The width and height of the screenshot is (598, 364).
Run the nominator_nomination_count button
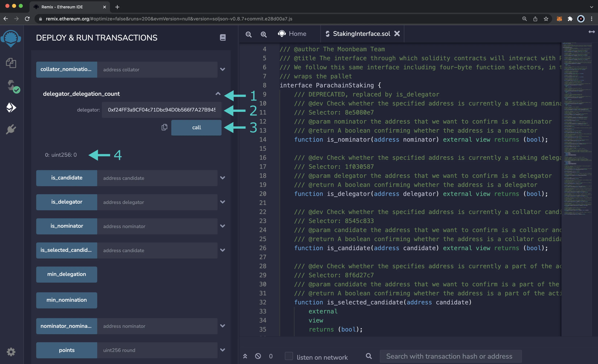coord(67,326)
